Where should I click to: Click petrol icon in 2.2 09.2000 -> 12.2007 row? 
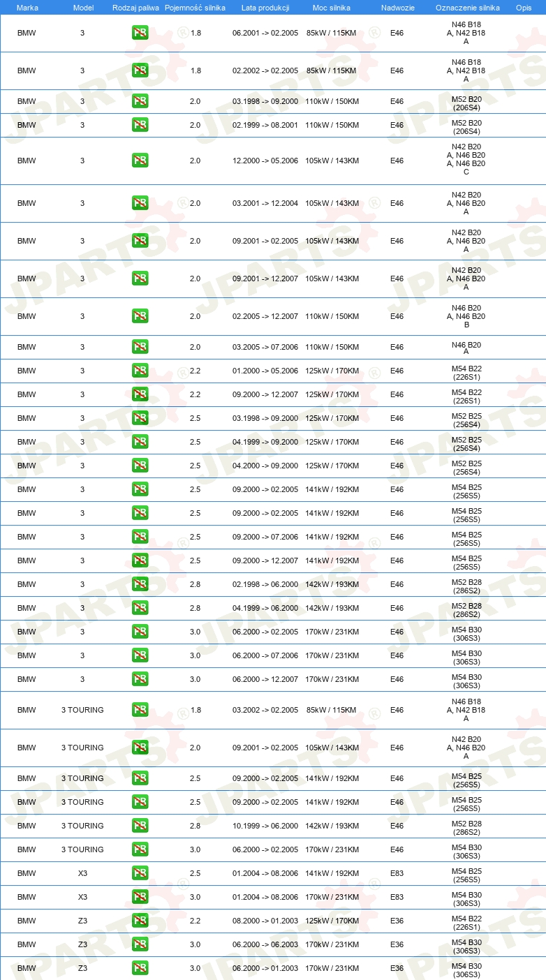pyautogui.click(x=140, y=394)
